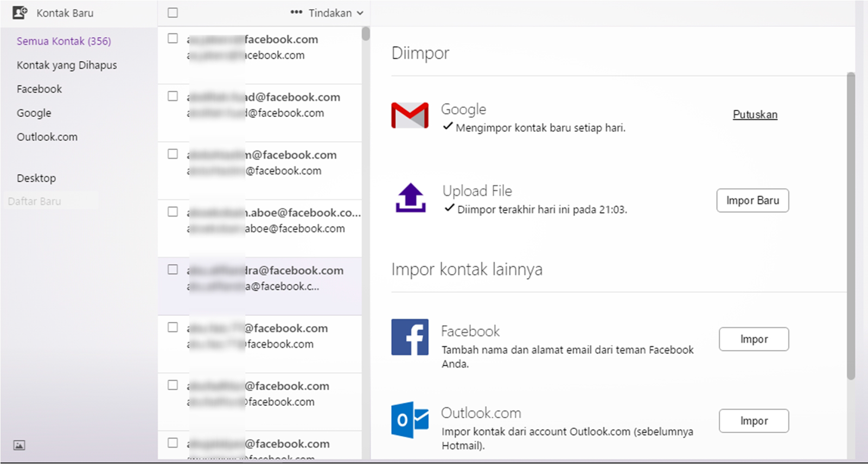Viewport: 868px width, 464px height.
Task: Click the Gmail logo icon
Action: pyautogui.click(x=410, y=115)
